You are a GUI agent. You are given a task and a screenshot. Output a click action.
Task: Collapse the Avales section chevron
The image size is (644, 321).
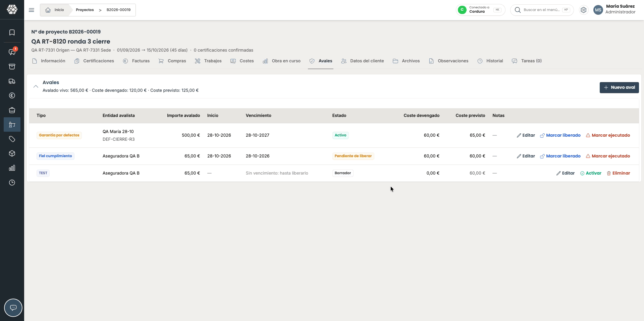[36, 86]
